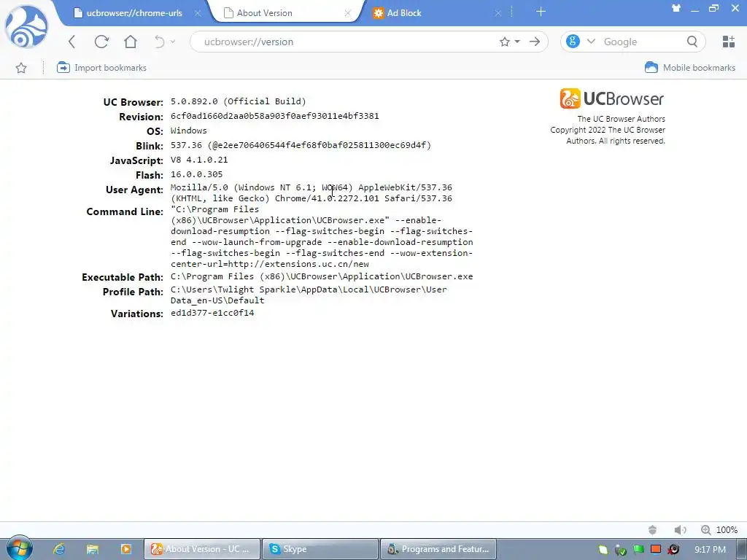
Task: Close the chrome-urls tab
Action: coord(198,13)
